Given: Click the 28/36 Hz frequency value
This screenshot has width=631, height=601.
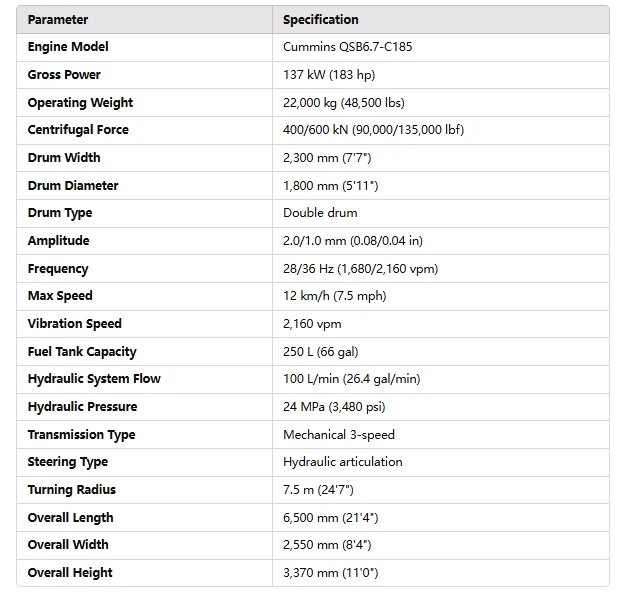Looking at the screenshot, I should (360, 269).
